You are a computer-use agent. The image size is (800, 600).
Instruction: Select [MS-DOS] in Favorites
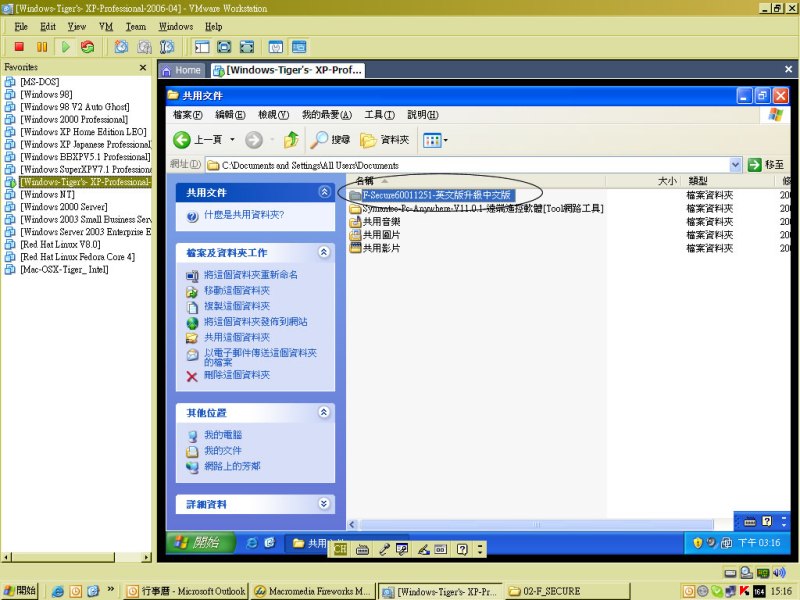40,82
